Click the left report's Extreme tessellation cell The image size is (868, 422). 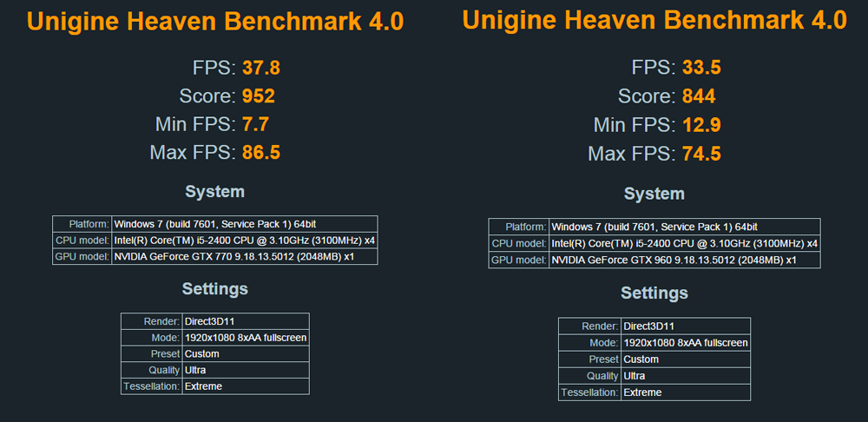(246, 386)
